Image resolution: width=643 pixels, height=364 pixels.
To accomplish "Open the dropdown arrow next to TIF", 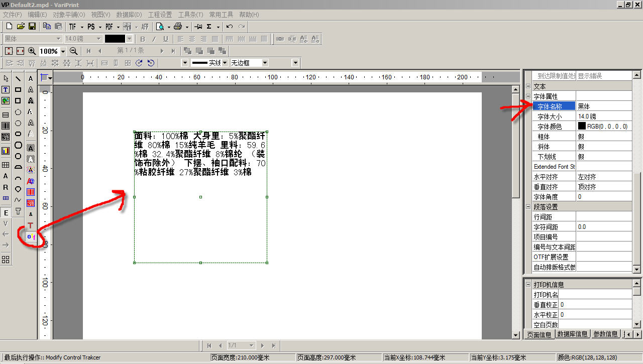I will point(81,27).
